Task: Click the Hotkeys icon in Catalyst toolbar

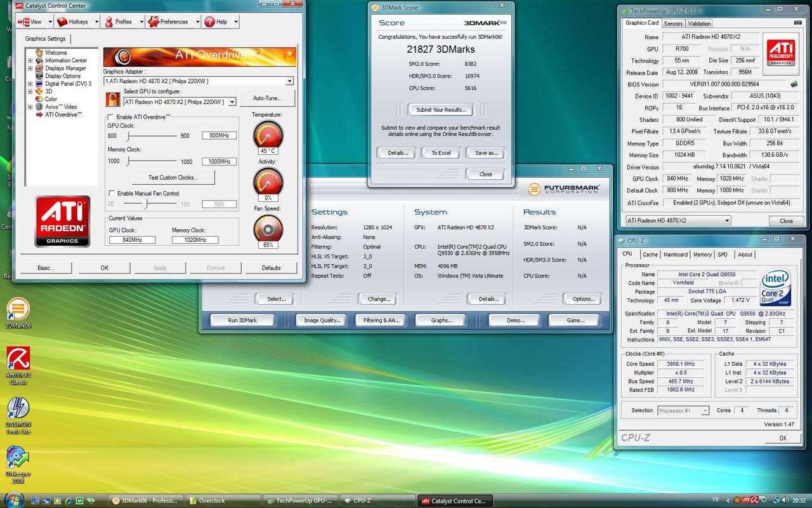Action: click(x=62, y=22)
